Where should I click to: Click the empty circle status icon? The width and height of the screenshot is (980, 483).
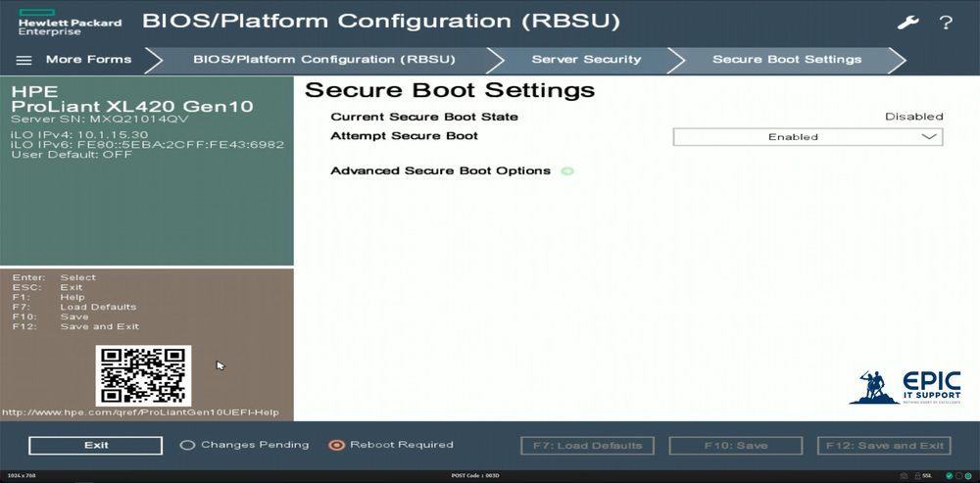coord(958,476)
